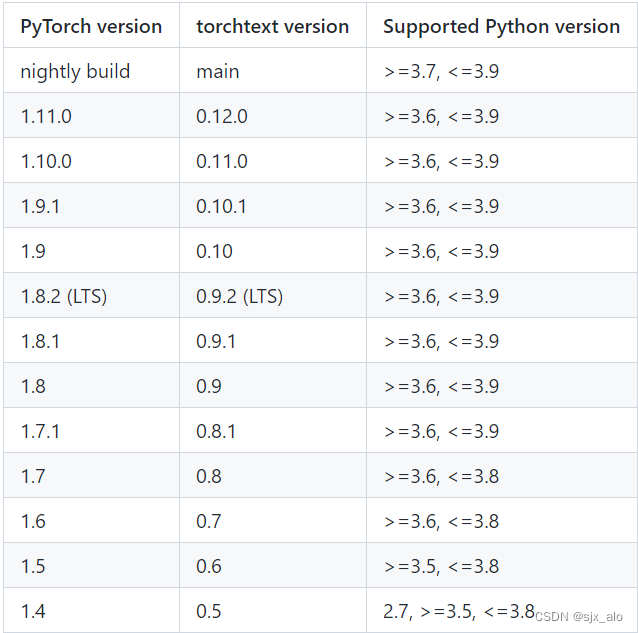Select torchtext version 0.12.0 cell
Viewport: 638px width, 633px height.
(x=222, y=117)
